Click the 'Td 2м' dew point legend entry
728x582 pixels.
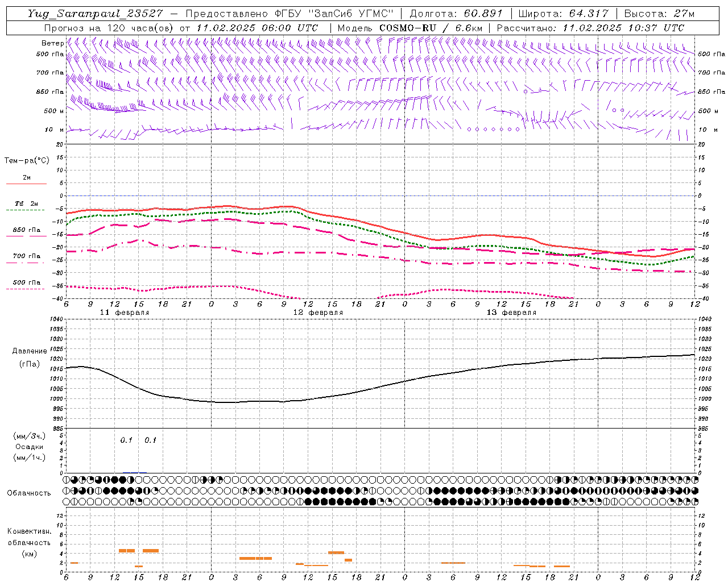26,203
